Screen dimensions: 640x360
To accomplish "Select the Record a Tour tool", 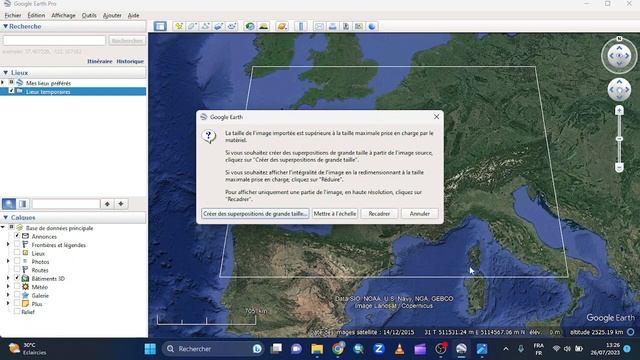I will click(232, 26).
